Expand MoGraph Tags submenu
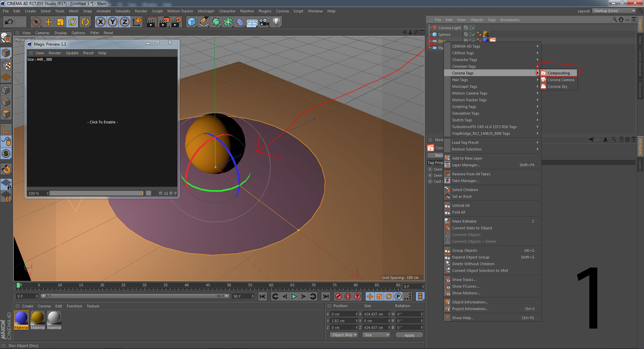644x349 pixels. [x=492, y=86]
